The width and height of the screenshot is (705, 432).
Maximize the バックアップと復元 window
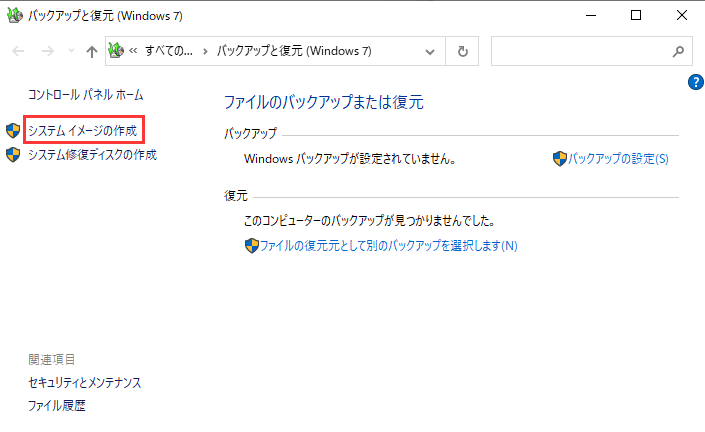click(636, 15)
